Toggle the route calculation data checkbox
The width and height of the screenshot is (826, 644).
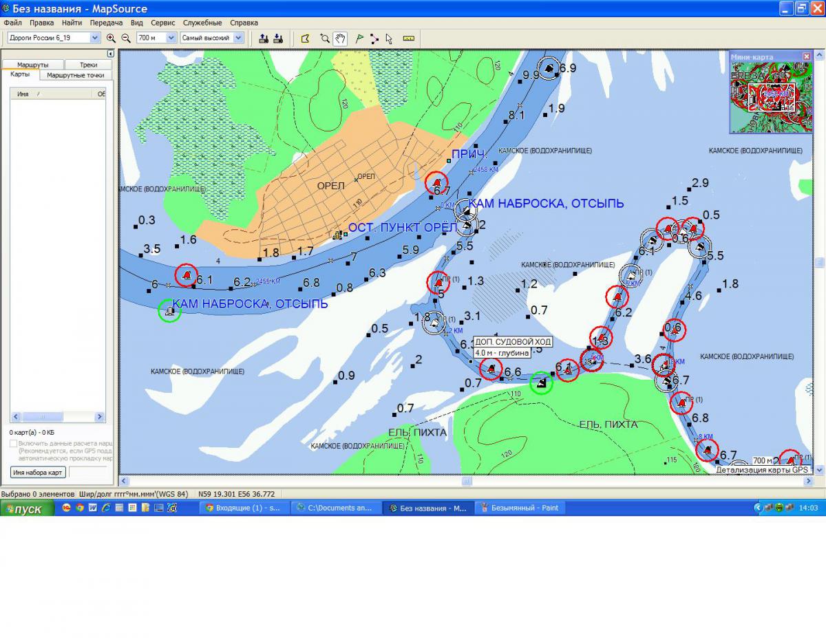tap(14, 444)
